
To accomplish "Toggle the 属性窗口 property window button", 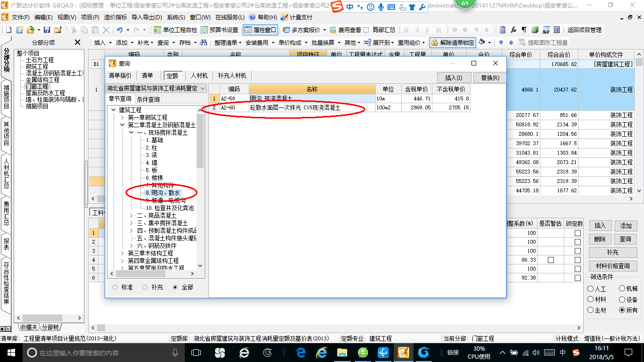I will coord(260,30).
